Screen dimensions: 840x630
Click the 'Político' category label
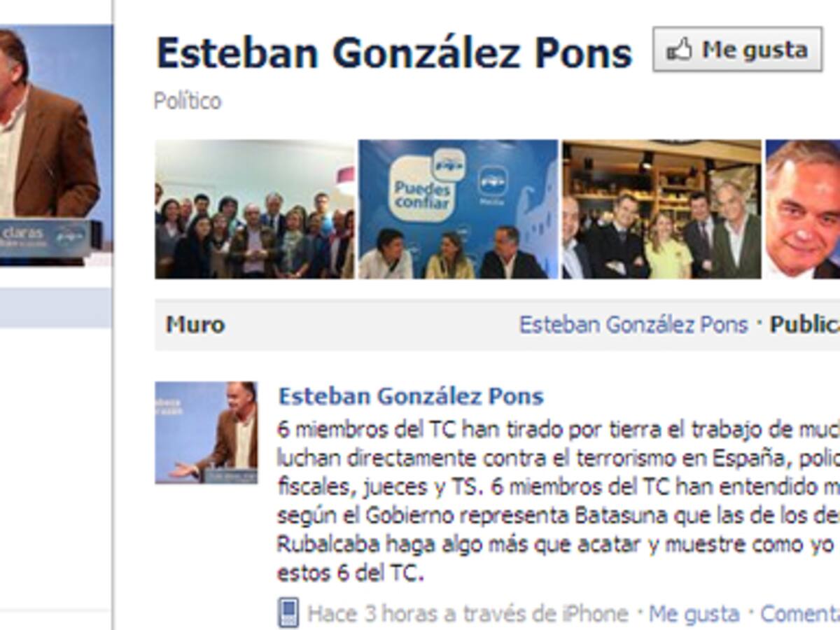(x=188, y=101)
